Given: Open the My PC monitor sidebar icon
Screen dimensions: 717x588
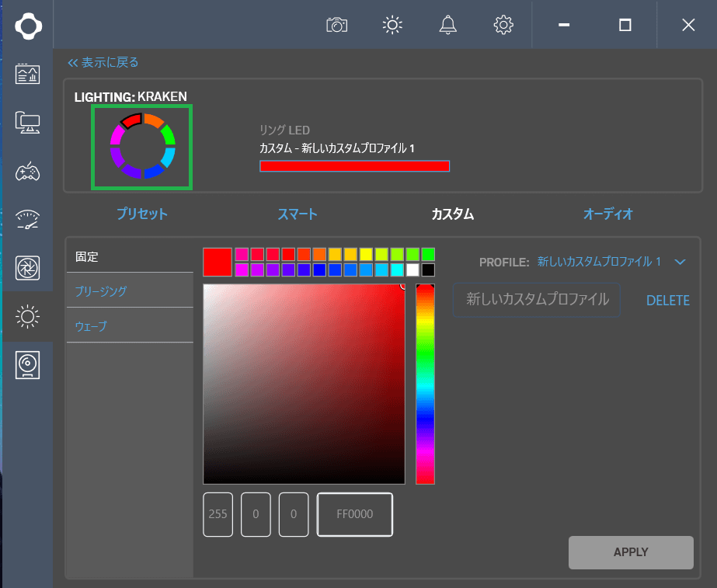Looking at the screenshot, I should tap(27, 123).
